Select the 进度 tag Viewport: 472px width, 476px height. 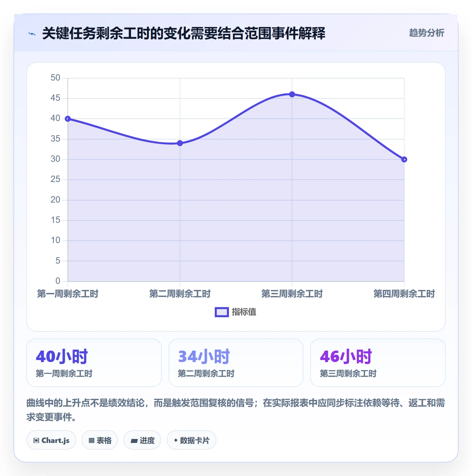(142, 440)
